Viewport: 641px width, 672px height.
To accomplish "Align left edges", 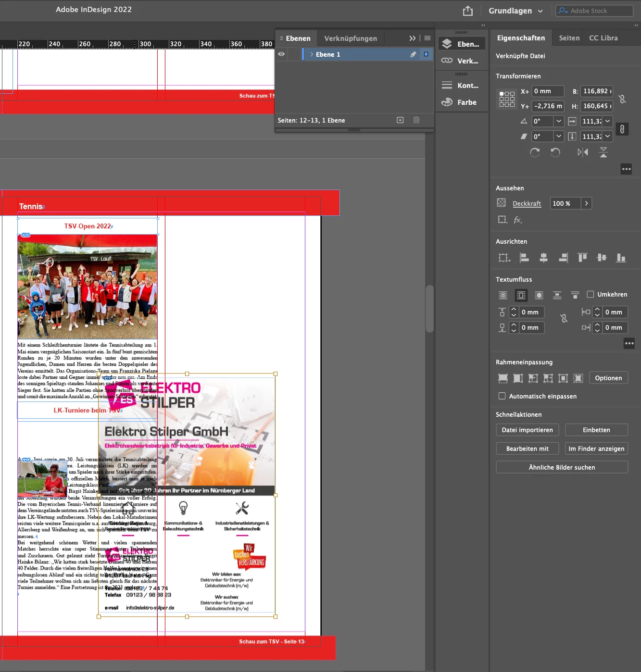I will 524,258.
